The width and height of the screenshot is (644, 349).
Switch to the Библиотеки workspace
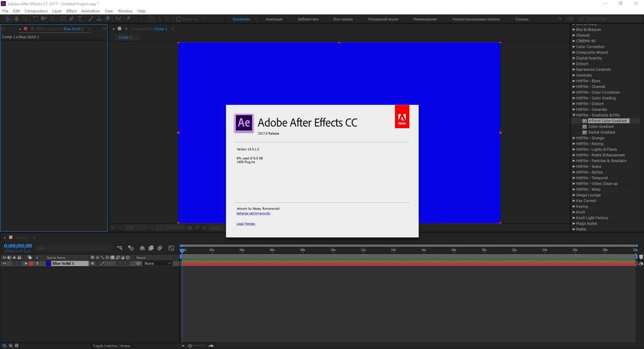[x=308, y=19]
